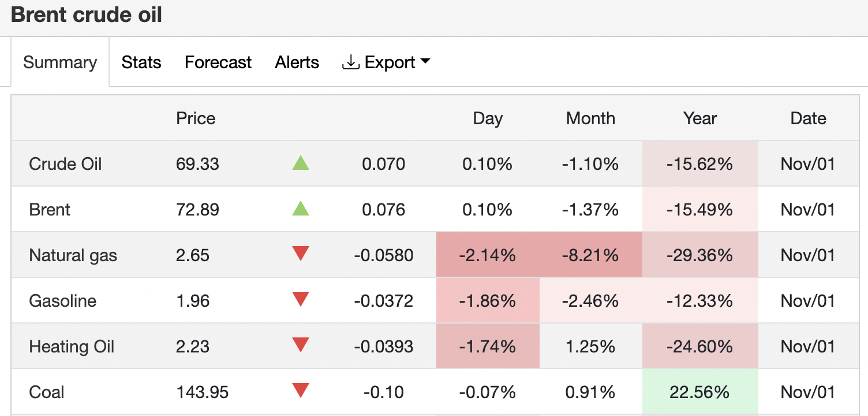This screenshot has height=416, width=868.
Task: Open the Alerts tab
Action: (x=297, y=62)
